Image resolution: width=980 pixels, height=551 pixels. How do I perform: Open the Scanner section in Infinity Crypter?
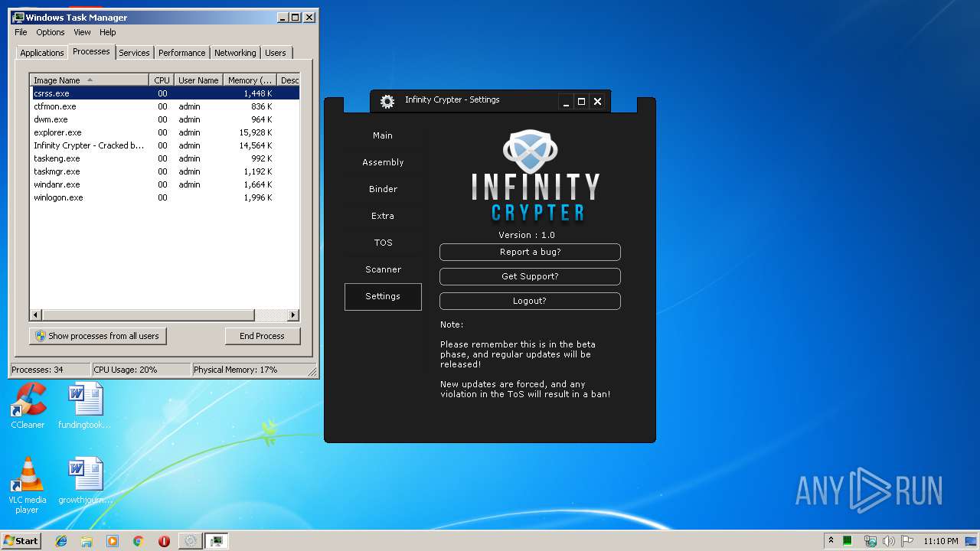click(383, 269)
